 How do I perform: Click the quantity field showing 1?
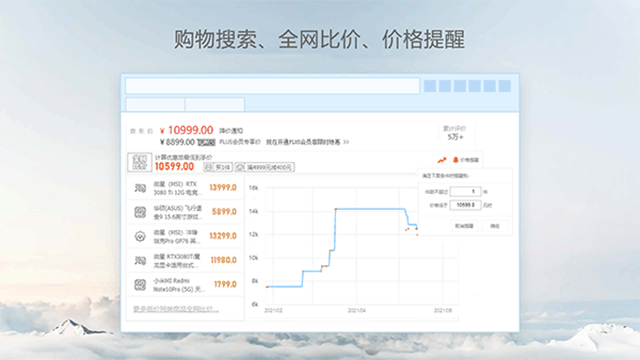coord(465,191)
